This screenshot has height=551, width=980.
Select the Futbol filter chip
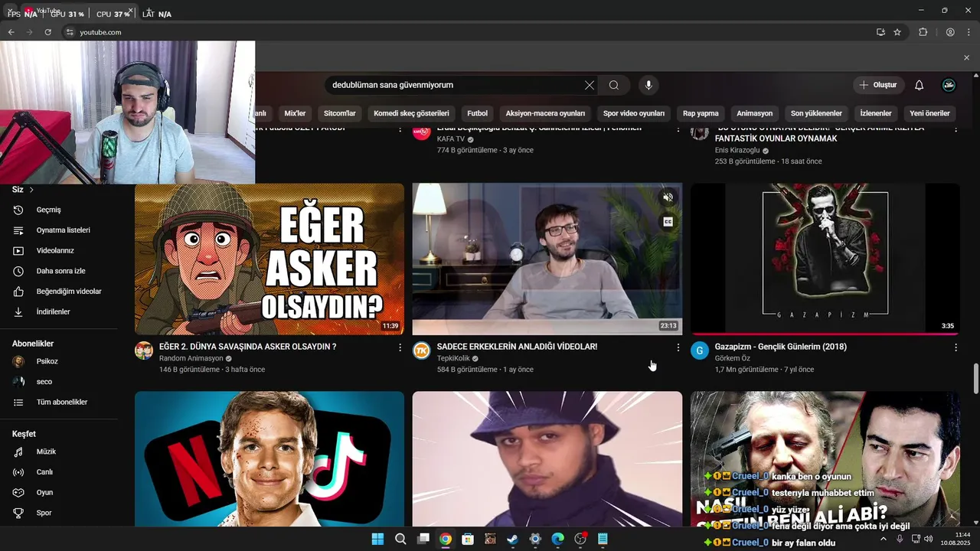click(x=477, y=113)
